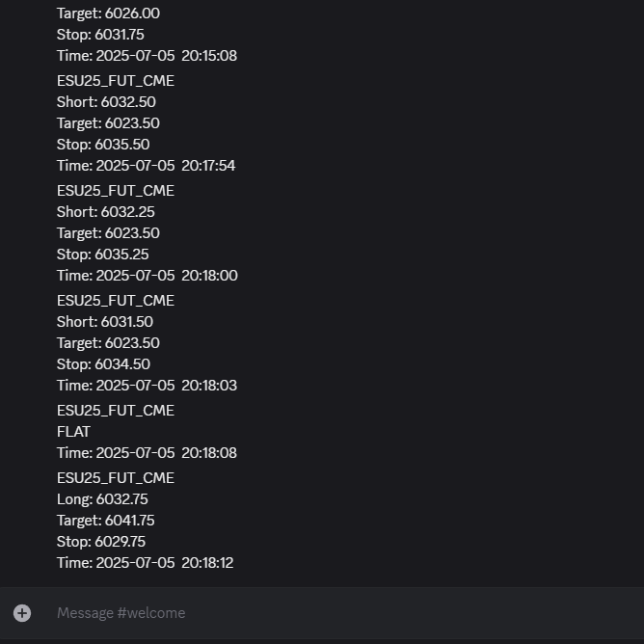Click the Stop: 6034.50 line
644x644 pixels.
point(103,364)
